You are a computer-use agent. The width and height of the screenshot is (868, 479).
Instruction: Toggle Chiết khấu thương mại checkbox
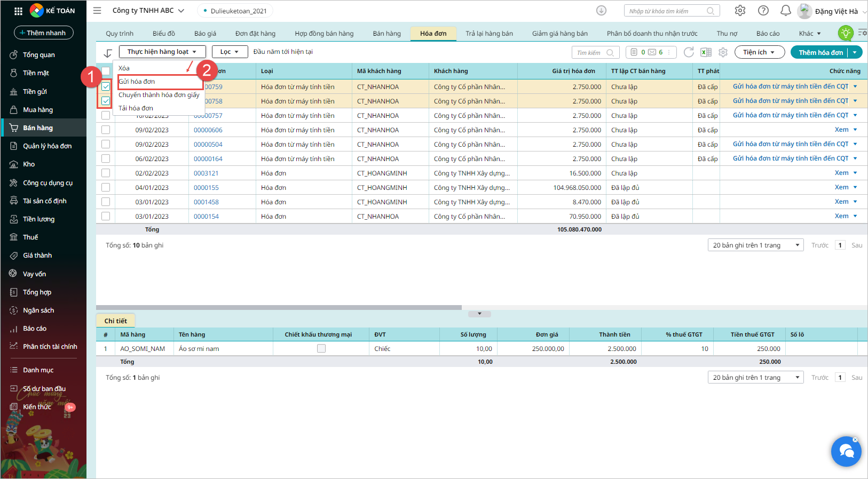point(321,348)
